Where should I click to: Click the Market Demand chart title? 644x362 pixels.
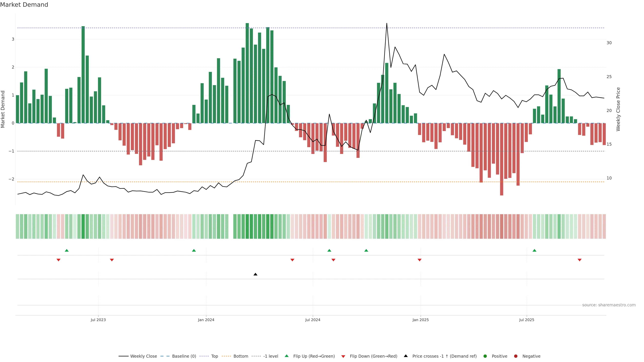click(x=24, y=5)
